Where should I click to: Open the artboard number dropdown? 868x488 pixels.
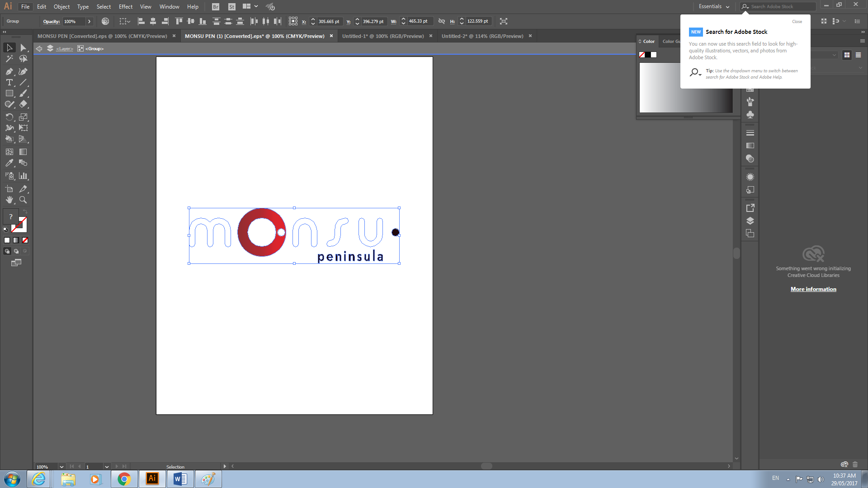[x=107, y=467]
